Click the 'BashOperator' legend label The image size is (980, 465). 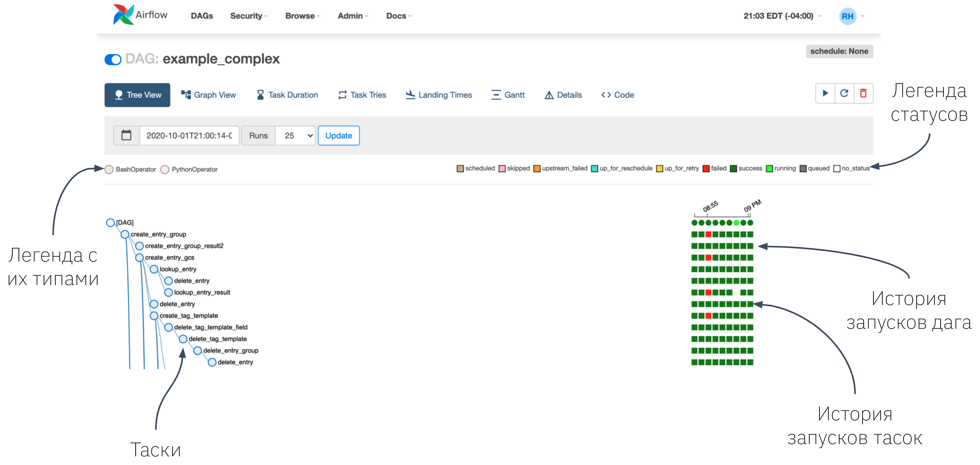[x=136, y=169]
